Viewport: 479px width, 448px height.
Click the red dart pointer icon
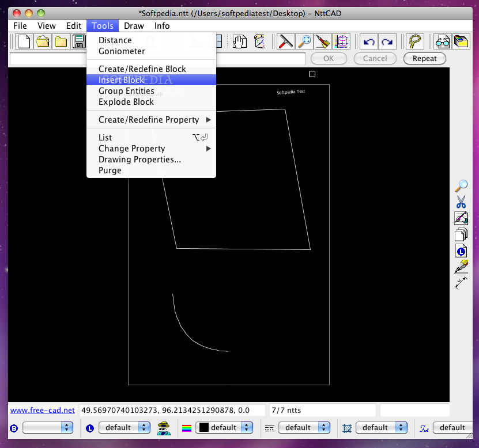click(323, 41)
